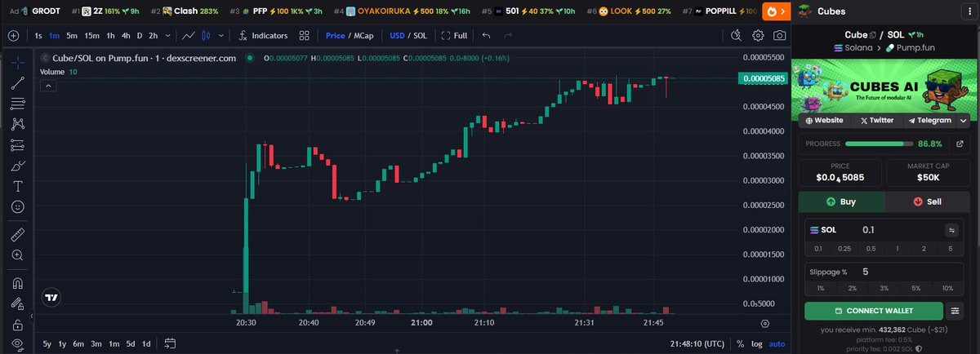
Task: Select the text annotation tool
Action: pos(17,187)
